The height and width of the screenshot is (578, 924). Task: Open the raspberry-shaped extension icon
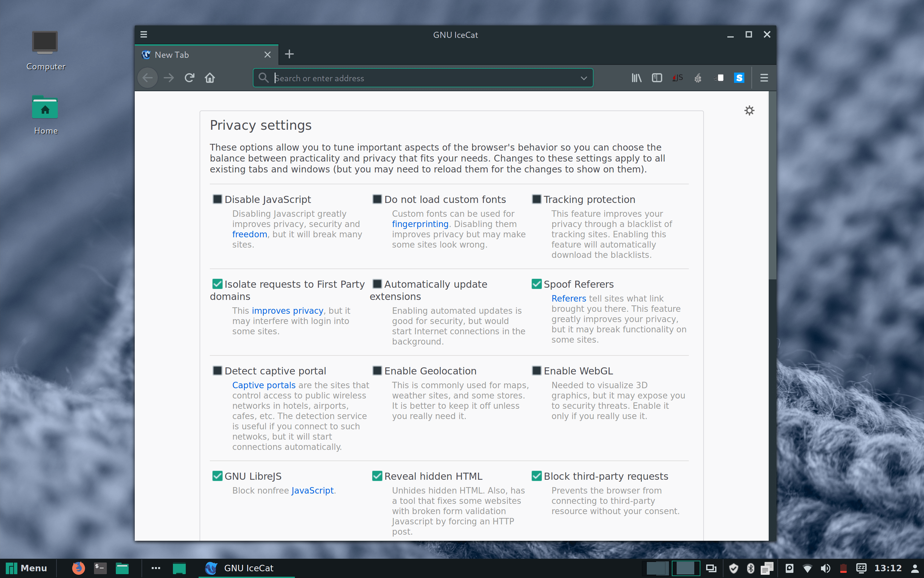pyautogui.click(x=697, y=78)
